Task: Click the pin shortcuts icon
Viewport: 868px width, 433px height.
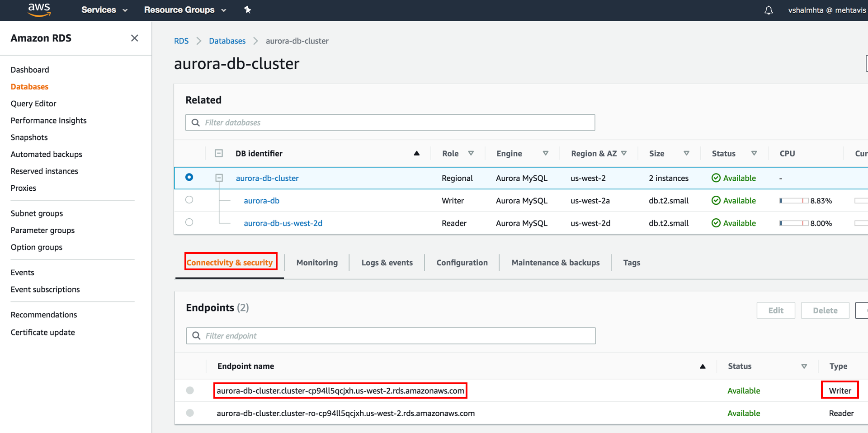Action: click(x=247, y=9)
